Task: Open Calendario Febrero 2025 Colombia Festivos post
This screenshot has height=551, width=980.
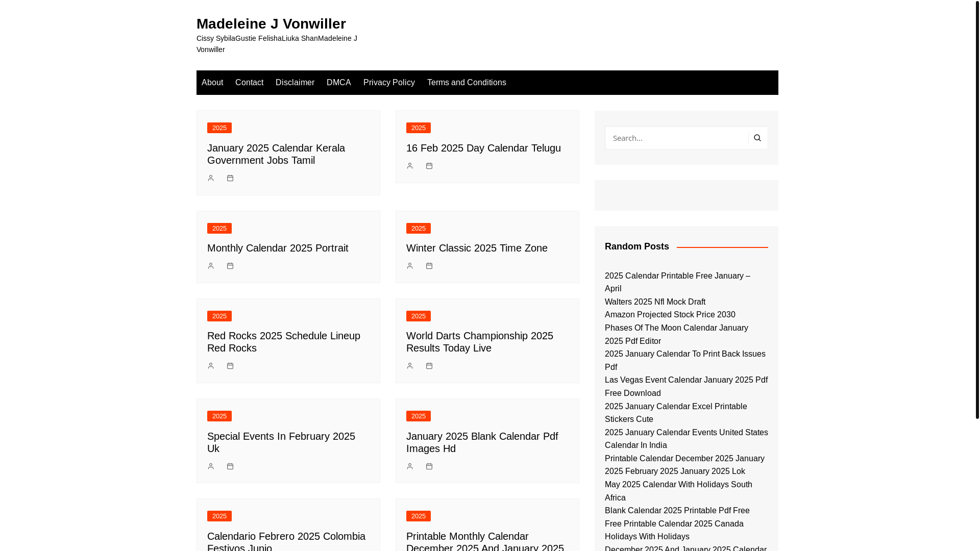Action: pyautogui.click(x=286, y=540)
